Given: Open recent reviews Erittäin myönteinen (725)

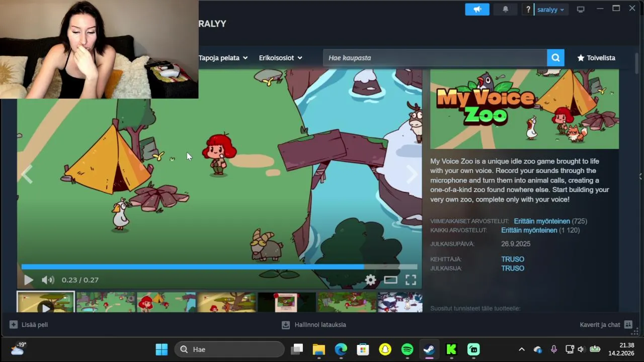Looking at the screenshot, I should tap(550, 221).
